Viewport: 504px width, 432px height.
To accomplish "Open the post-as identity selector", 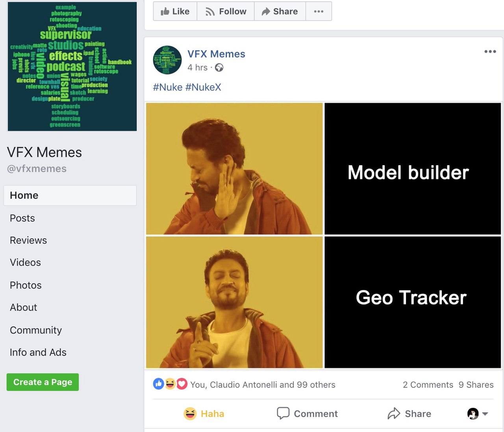I will pos(478,413).
